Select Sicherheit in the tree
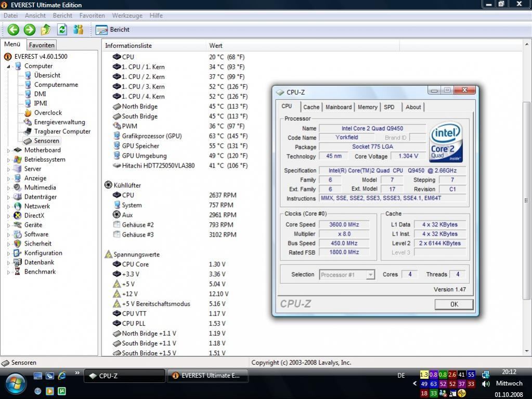This screenshot has height=399, width=532. 38,243
